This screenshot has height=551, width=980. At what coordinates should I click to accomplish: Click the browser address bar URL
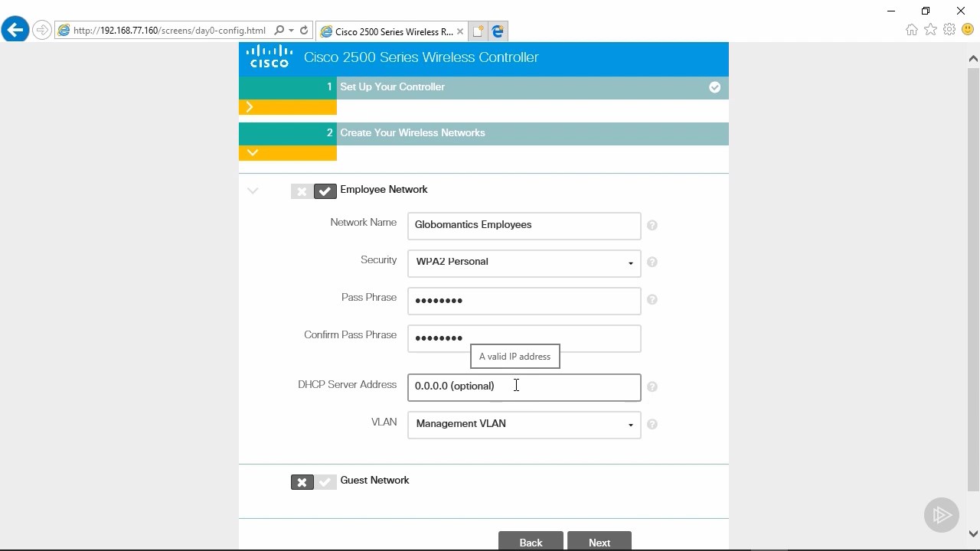[x=169, y=31]
